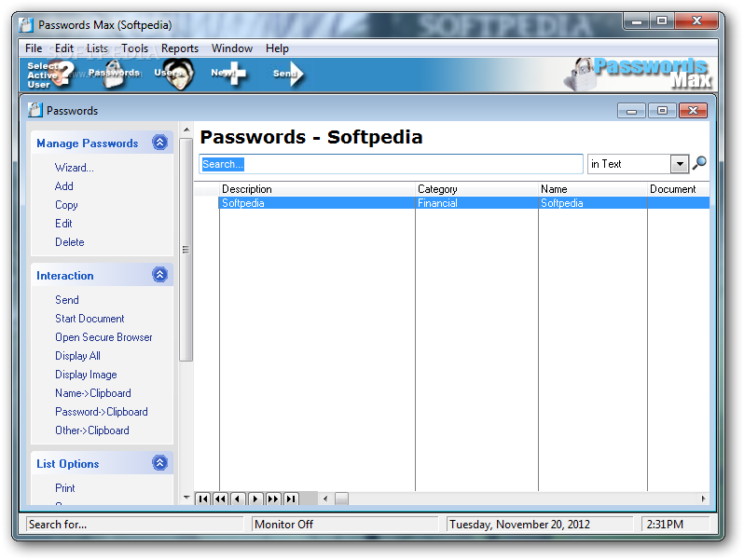Click the Send link under Interaction

pyautogui.click(x=67, y=300)
